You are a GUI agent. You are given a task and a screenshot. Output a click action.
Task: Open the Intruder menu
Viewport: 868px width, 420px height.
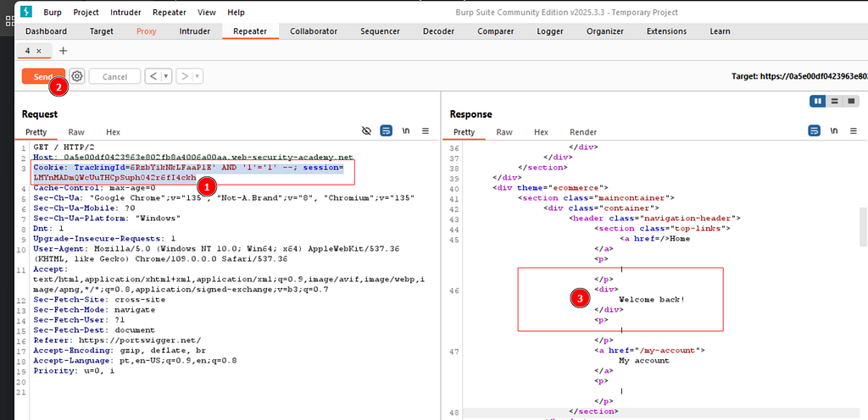click(x=125, y=12)
